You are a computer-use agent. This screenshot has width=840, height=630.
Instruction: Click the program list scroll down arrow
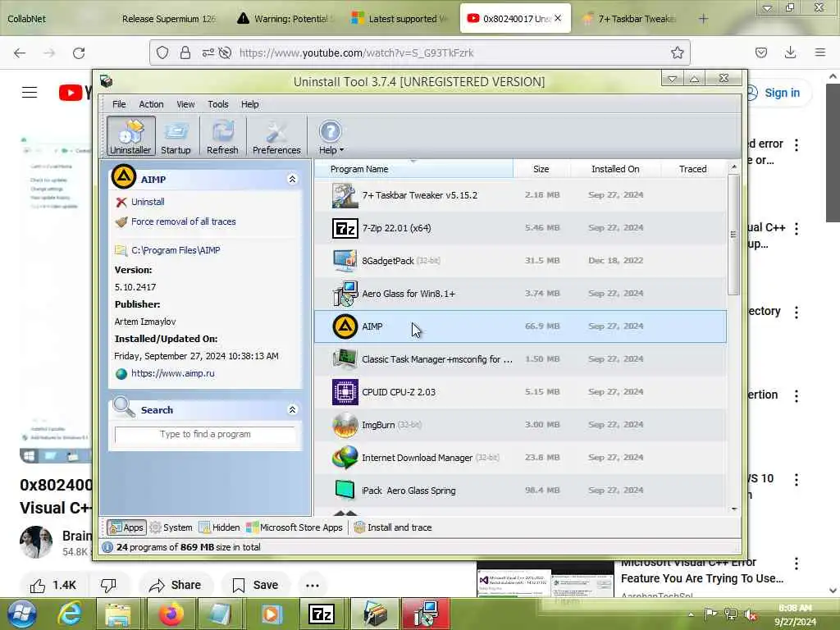pos(734,509)
